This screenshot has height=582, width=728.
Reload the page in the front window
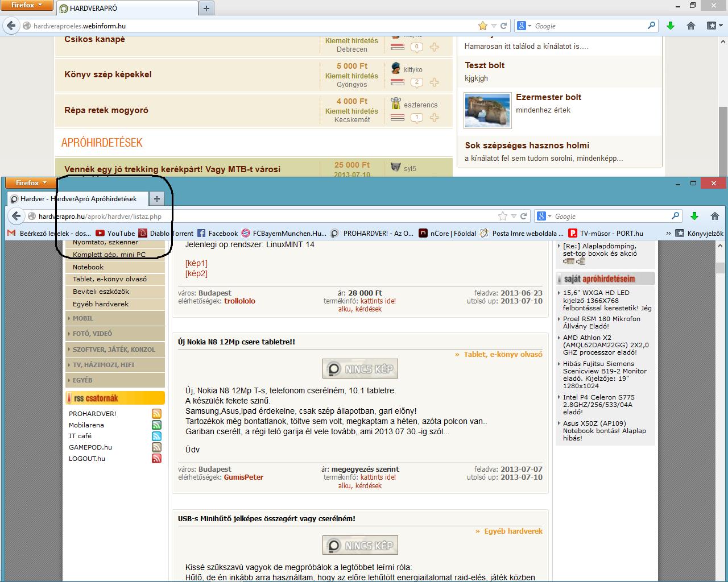pos(524,216)
